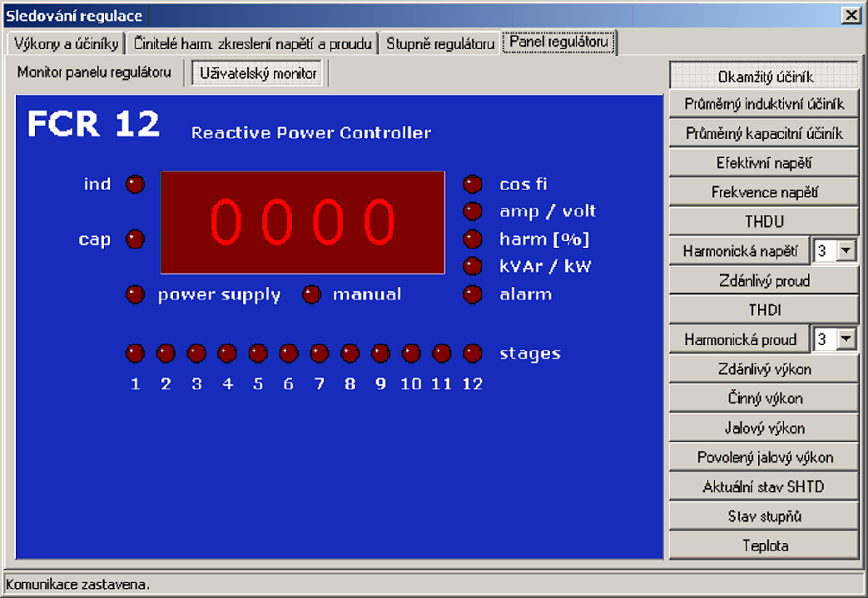The image size is (868, 598).
Task: Click the THDU button
Action: point(765,221)
